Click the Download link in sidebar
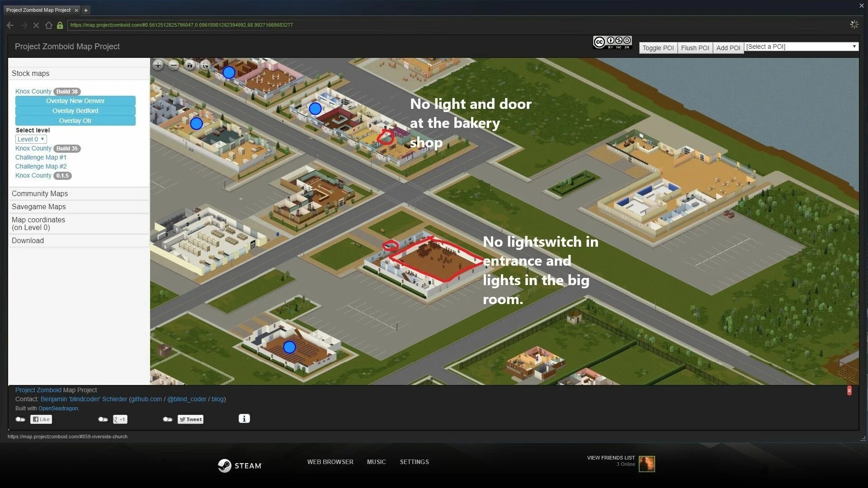 point(28,240)
